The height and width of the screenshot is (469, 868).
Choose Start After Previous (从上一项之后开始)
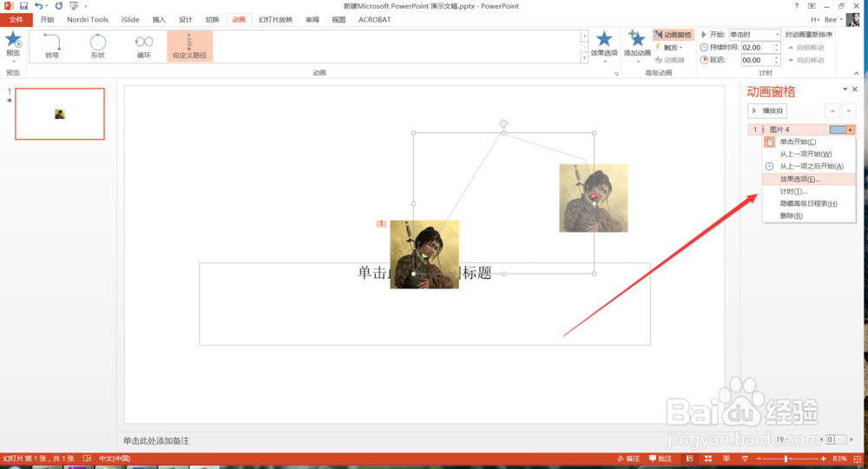[x=809, y=166]
